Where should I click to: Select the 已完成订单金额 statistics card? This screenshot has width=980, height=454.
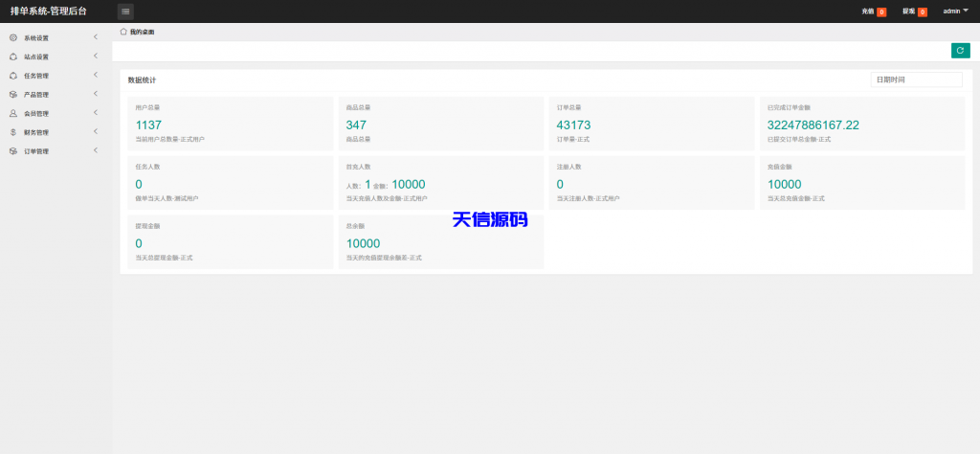(x=861, y=124)
